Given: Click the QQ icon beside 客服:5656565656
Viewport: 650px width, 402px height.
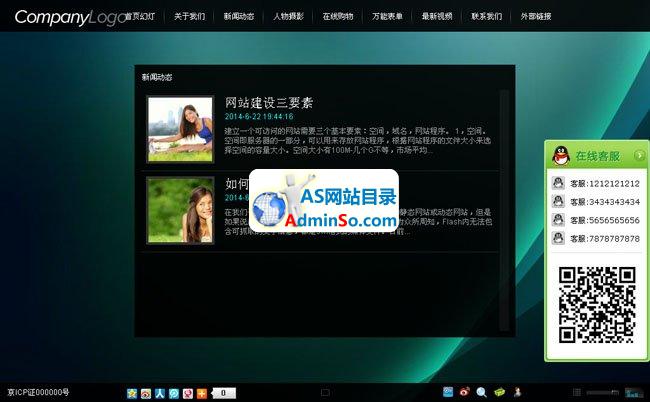Looking at the screenshot, I should [558, 219].
